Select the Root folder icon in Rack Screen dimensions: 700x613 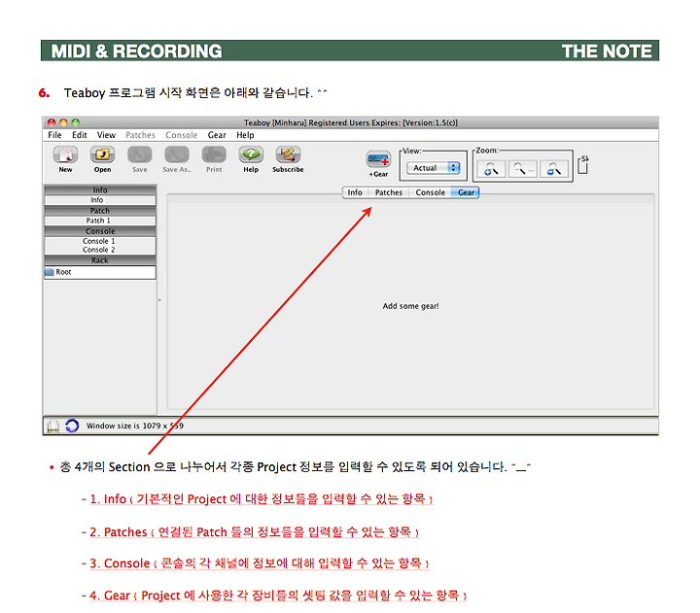pos(50,272)
